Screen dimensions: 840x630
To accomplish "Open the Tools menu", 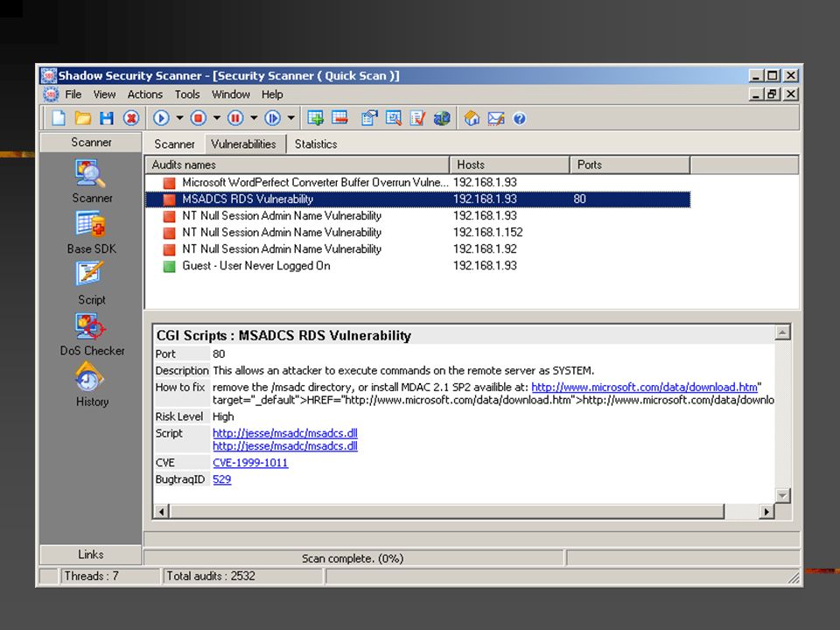I will pyautogui.click(x=187, y=94).
